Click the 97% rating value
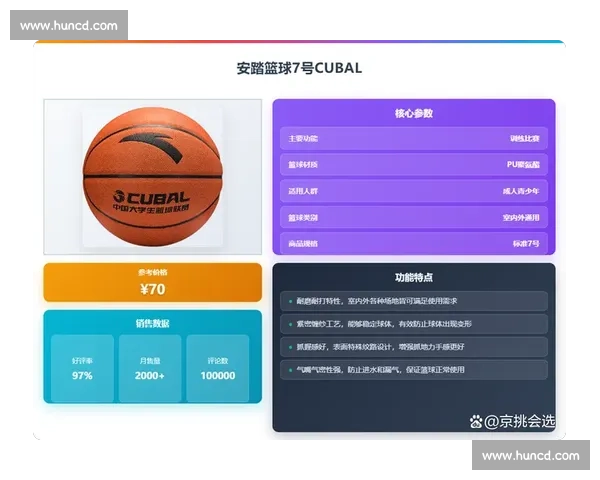The height and width of the screenshot is (480, 600). [x=82, y=376]
